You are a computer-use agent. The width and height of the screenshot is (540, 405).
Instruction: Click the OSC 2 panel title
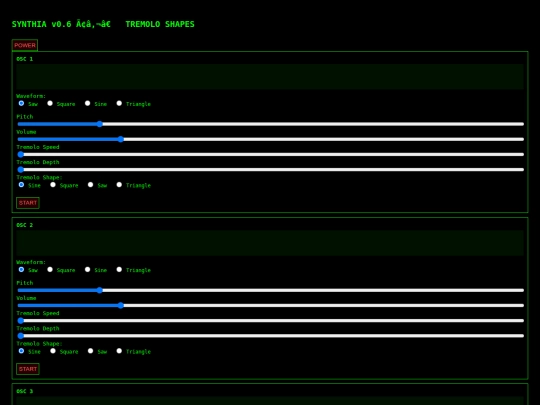(x=24, y=225)
